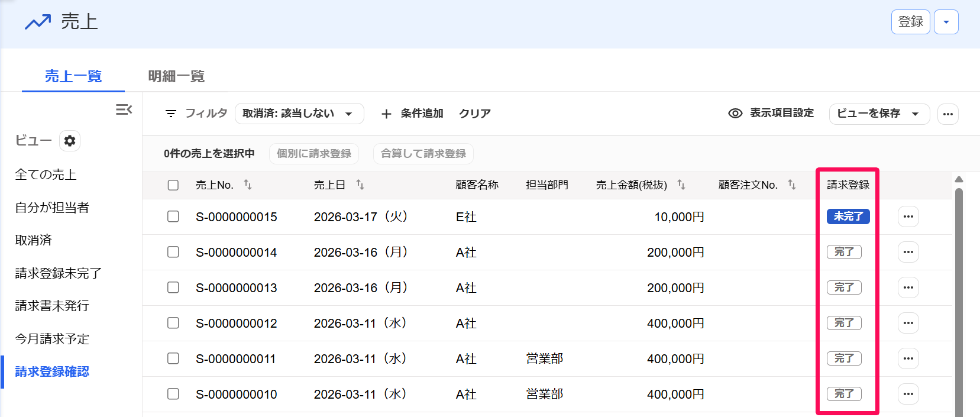Expand the dropdown arrow beside 登録

[946, 22]
